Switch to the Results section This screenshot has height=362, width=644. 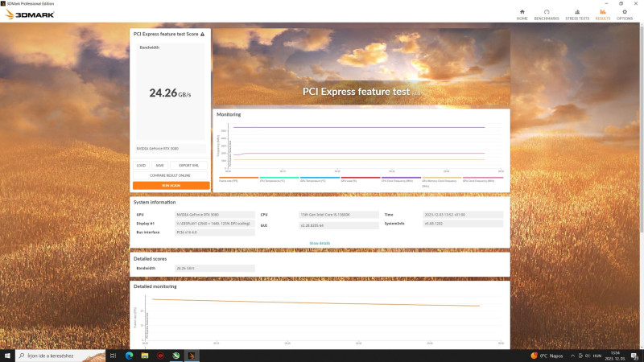pyautogui.click(x=602, y=14)
